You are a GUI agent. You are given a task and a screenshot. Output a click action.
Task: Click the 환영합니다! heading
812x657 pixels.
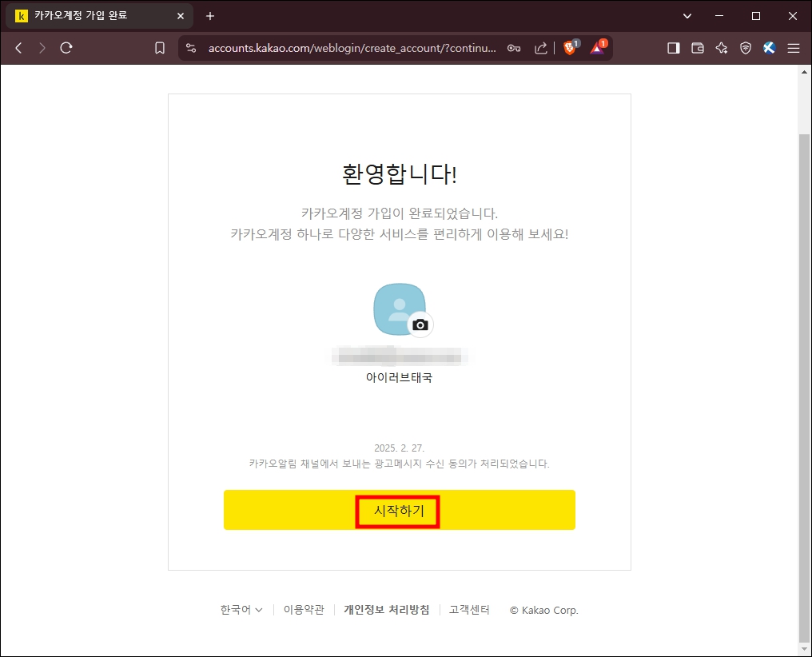pyautogui.click(x=400, y=174)
